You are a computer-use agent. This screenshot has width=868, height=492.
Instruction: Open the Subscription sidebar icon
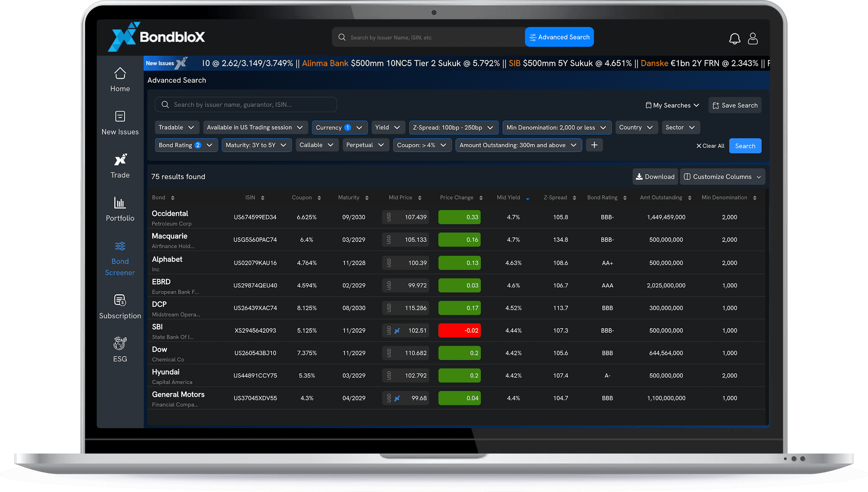tap(120, 300)
